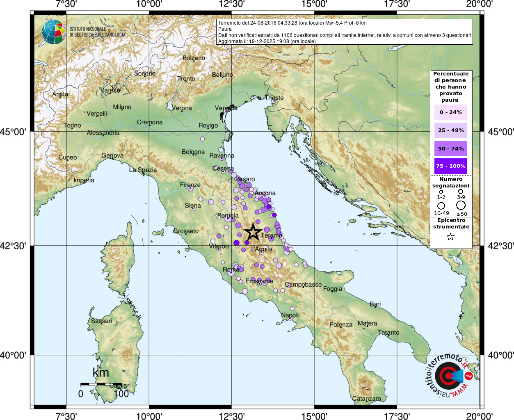Click the Torino city label

point(72,125)
